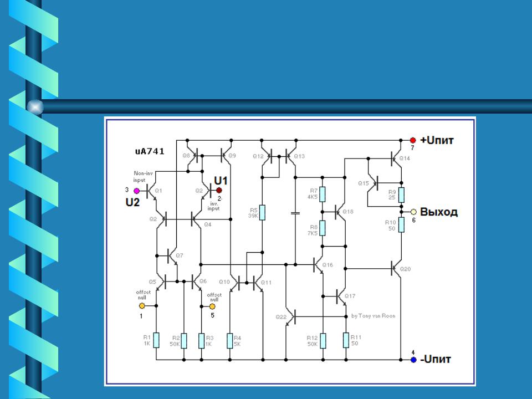Click the Q17 transistor label

350,296
